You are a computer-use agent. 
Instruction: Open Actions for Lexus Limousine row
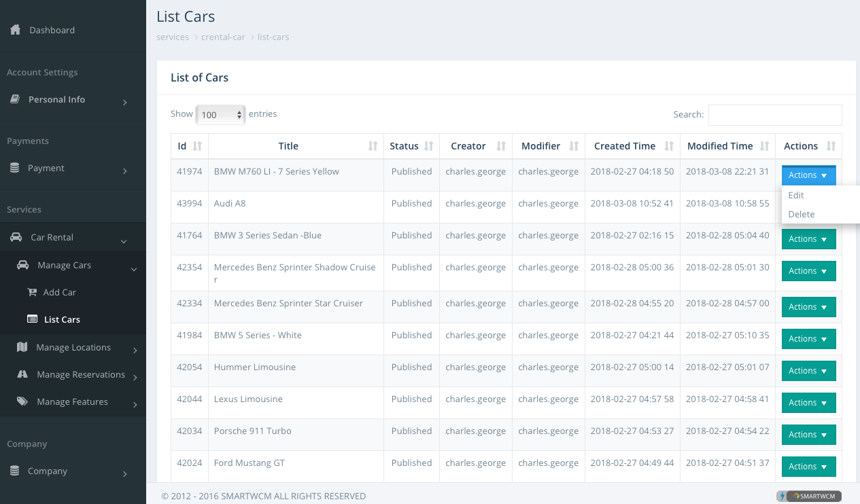(808, 403)
